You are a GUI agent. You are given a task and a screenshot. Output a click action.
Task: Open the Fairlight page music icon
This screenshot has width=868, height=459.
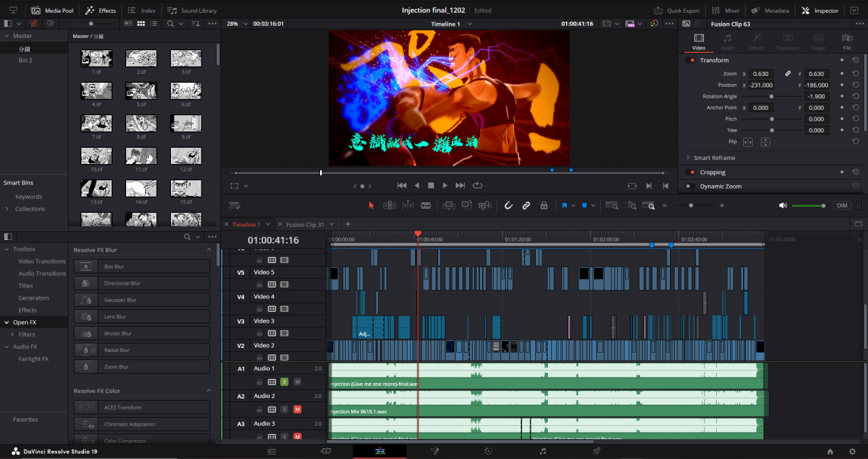pos(542,451)
